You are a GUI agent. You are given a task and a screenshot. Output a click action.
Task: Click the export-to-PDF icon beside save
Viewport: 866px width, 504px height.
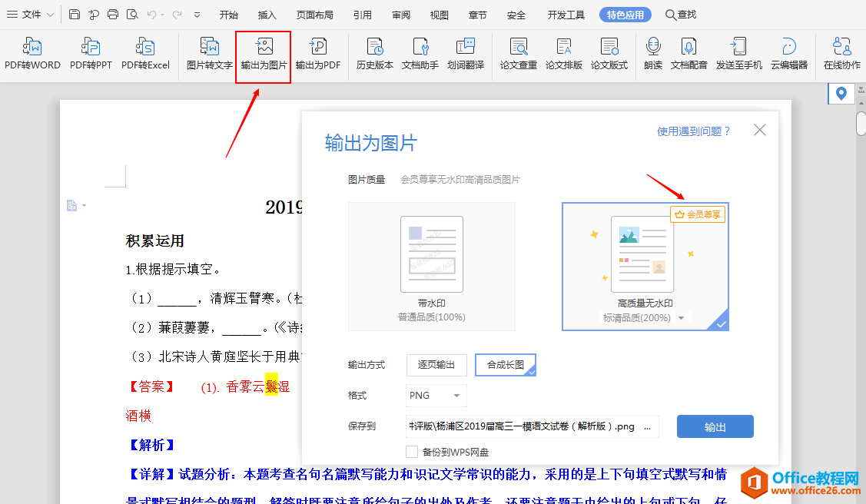tap(93, 15)
